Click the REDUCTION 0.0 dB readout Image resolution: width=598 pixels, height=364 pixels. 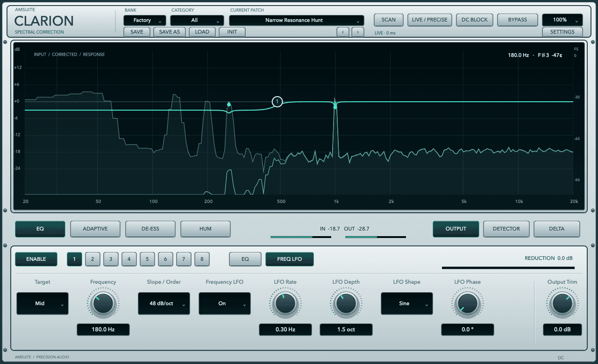click(548, 258)
